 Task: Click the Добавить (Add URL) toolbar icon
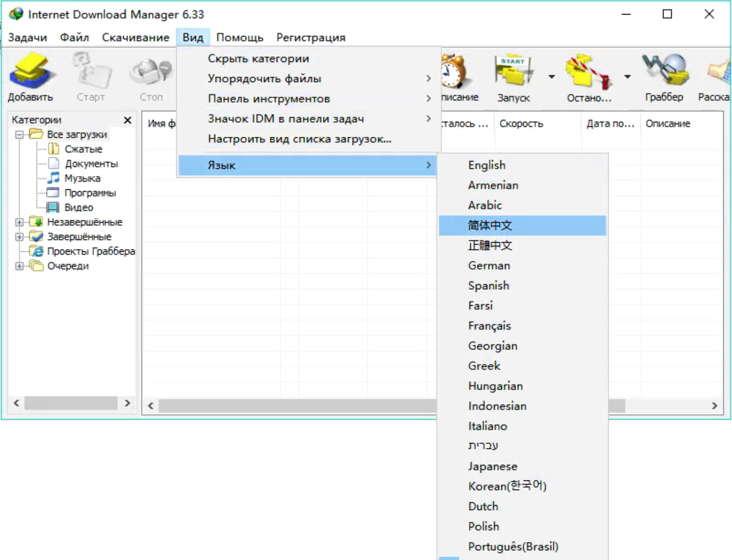pos(32,72)
